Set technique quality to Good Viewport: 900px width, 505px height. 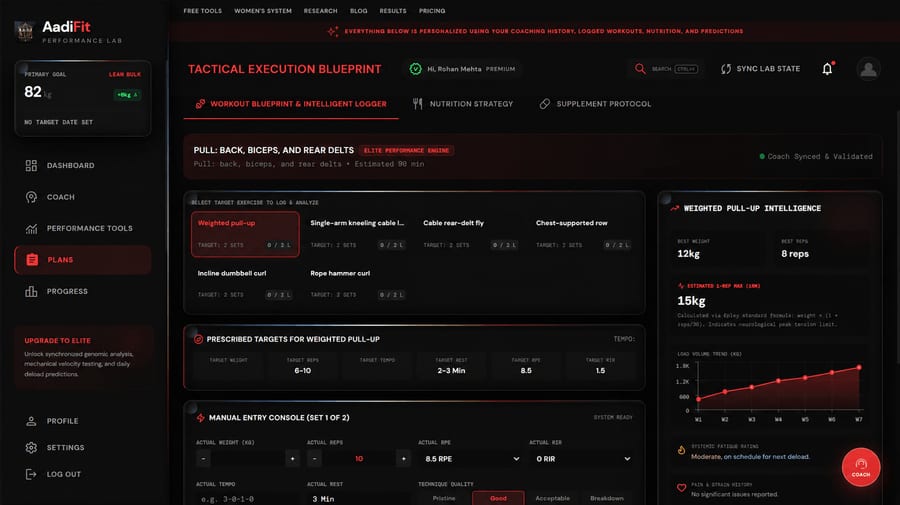[x=498, y=498]
